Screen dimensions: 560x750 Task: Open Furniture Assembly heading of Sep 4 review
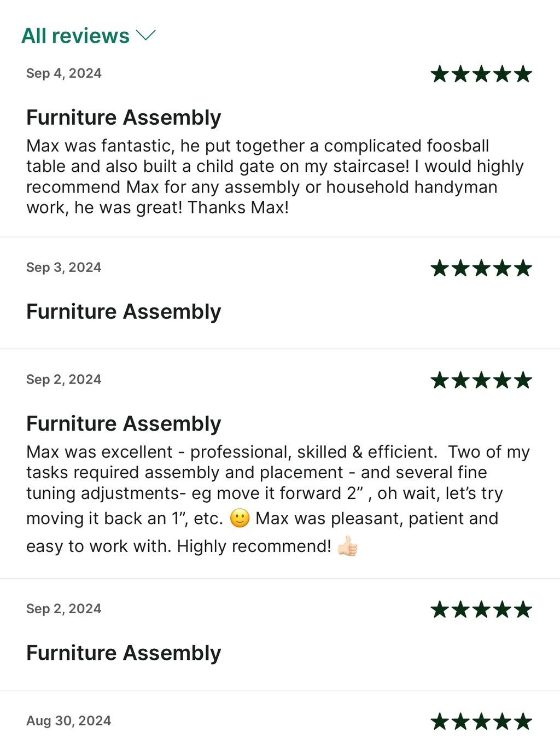pos(124,118)
